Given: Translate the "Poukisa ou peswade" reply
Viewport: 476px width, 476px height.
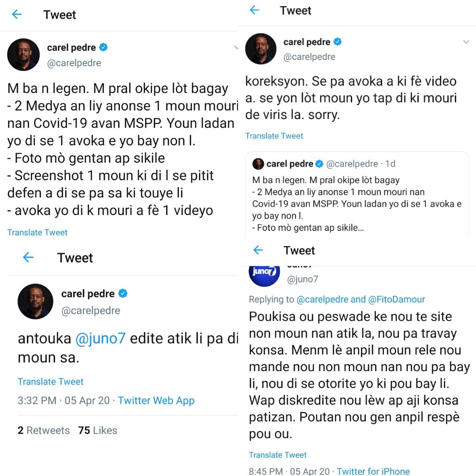Looking at the screenshot, I should (x=278, y=455).
